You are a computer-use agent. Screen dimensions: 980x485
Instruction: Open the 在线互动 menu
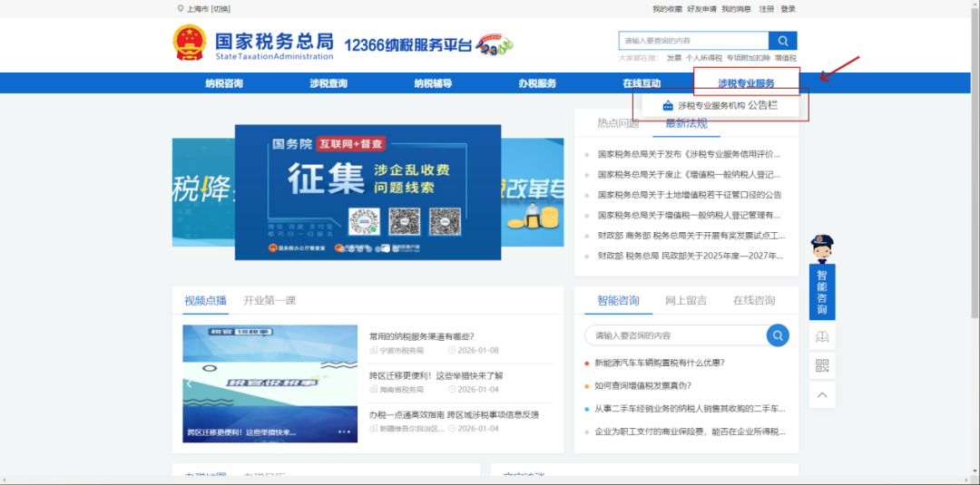point(642,83)
